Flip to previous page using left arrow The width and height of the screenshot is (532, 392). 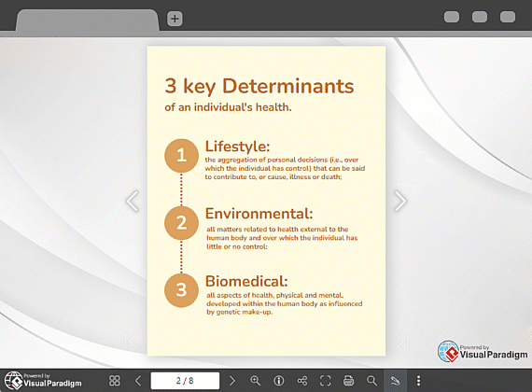point(133,202)
